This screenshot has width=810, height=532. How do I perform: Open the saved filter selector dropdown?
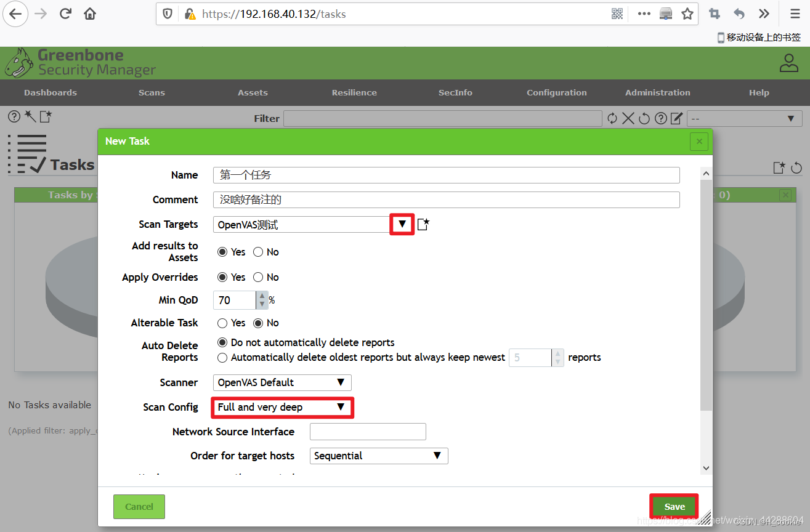pos(744,118)
